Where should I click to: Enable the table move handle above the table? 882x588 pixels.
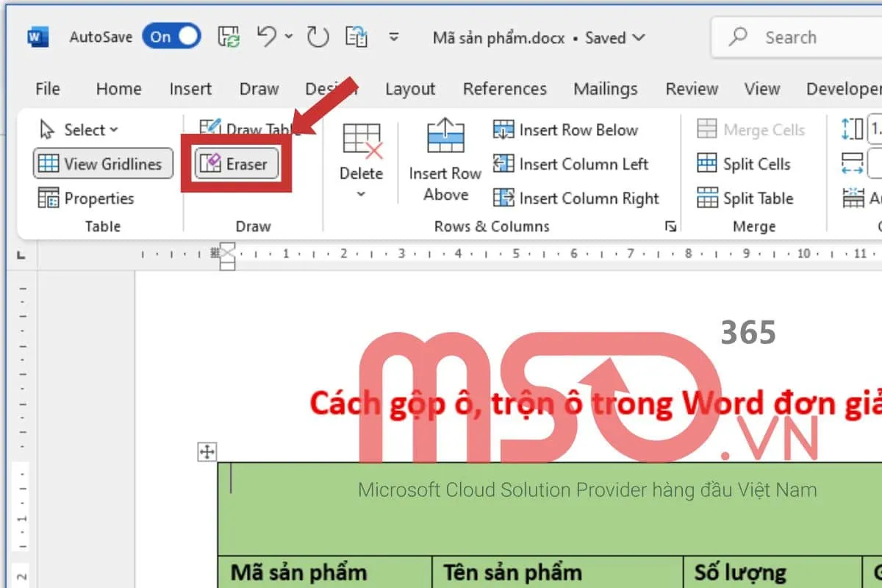(208, 452)
